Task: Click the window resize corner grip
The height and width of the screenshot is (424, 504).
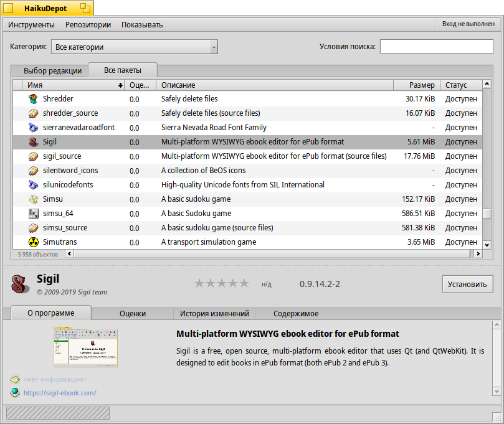Action: 497,417
